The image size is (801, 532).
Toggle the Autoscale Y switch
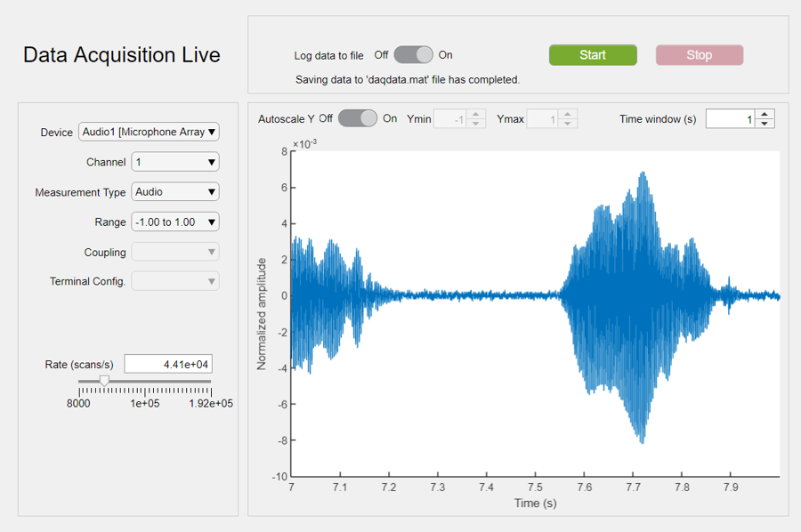357,118
